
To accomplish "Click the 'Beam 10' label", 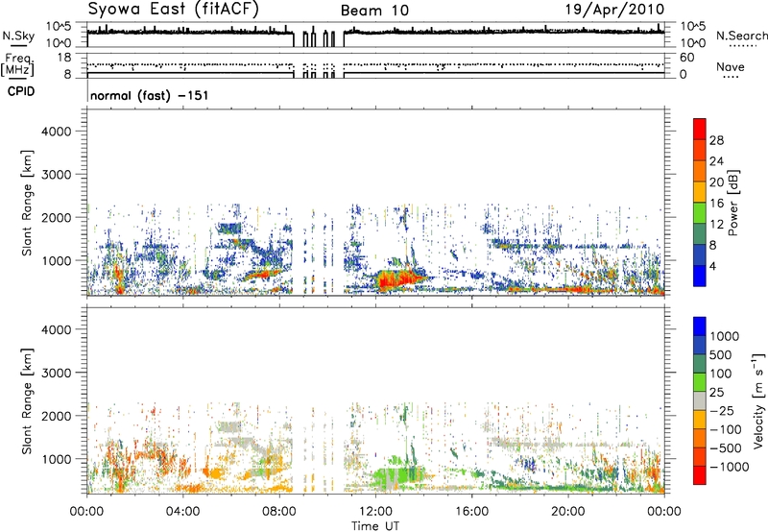I will click(374, 11).
